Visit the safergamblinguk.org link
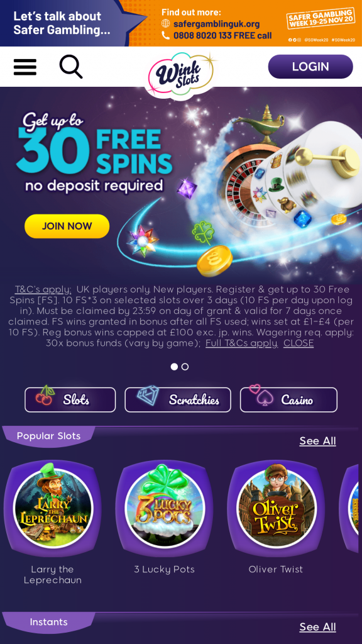The height and width of the screenshot is (644, 362). 216,24
